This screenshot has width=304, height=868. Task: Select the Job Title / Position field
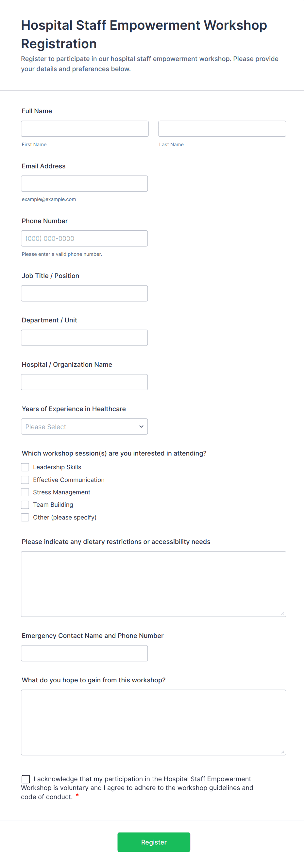pyautogui.click(x=84, y=293)
